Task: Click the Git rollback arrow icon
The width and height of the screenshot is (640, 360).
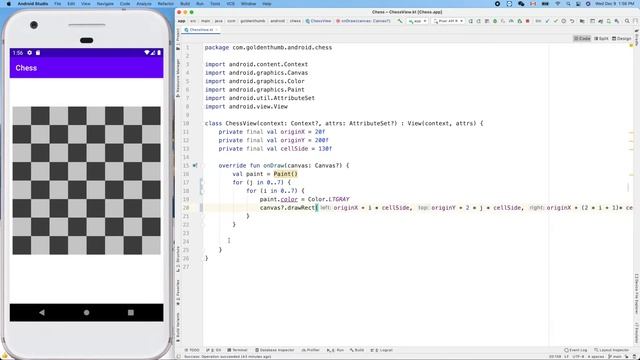Action: [x=571, y=21]
